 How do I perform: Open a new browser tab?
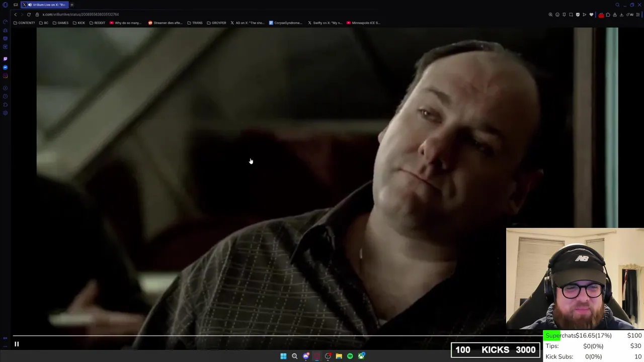click(72, 5)
